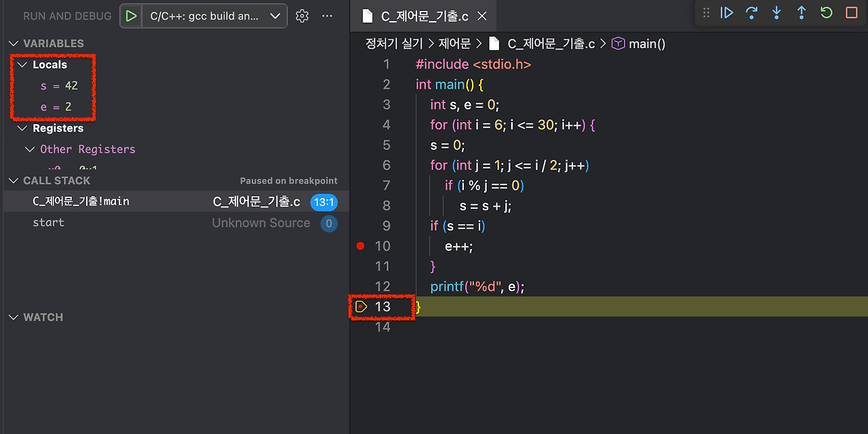Open the 제어문 breadcrumb item
The height and width of the screenshot is (434, 868).
(x=455, y=43)
